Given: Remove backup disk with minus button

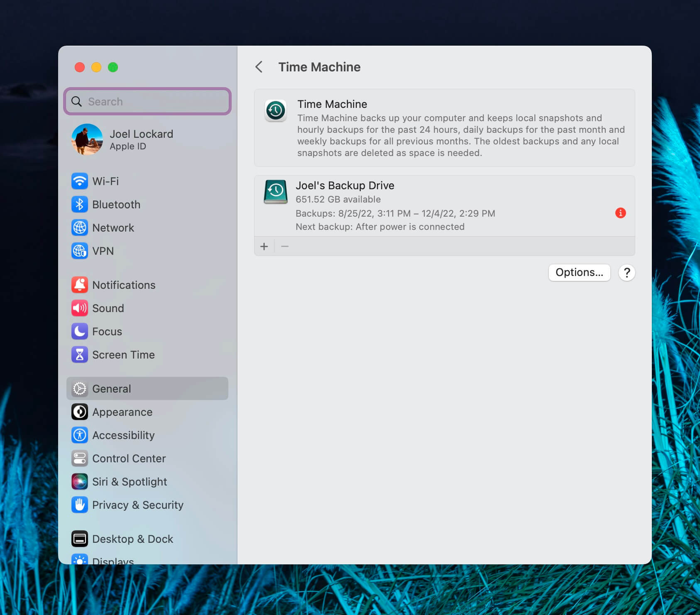Looking at the screenshot, I should (285, 246).
